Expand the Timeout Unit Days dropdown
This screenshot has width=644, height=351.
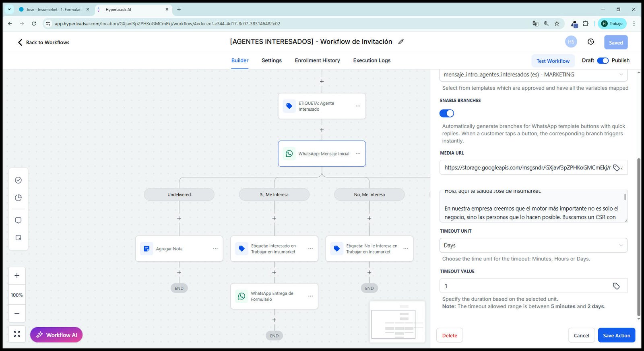pyautogui.click(x=533, y=246)
